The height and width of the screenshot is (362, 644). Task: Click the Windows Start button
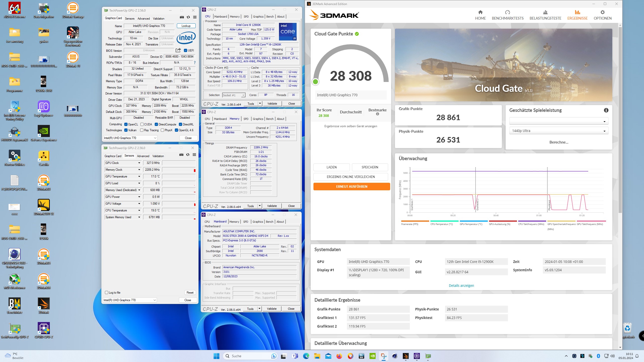pyautogui.click(x=216, y=356)
